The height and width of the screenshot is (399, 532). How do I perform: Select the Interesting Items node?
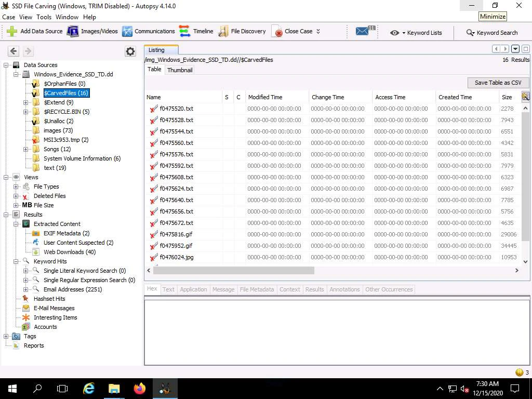pos(55,317)
